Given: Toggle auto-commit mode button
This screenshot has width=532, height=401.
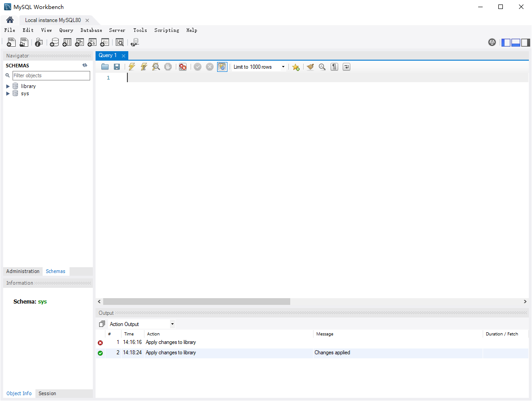Looking at the screenshot, I should point(222,66).
